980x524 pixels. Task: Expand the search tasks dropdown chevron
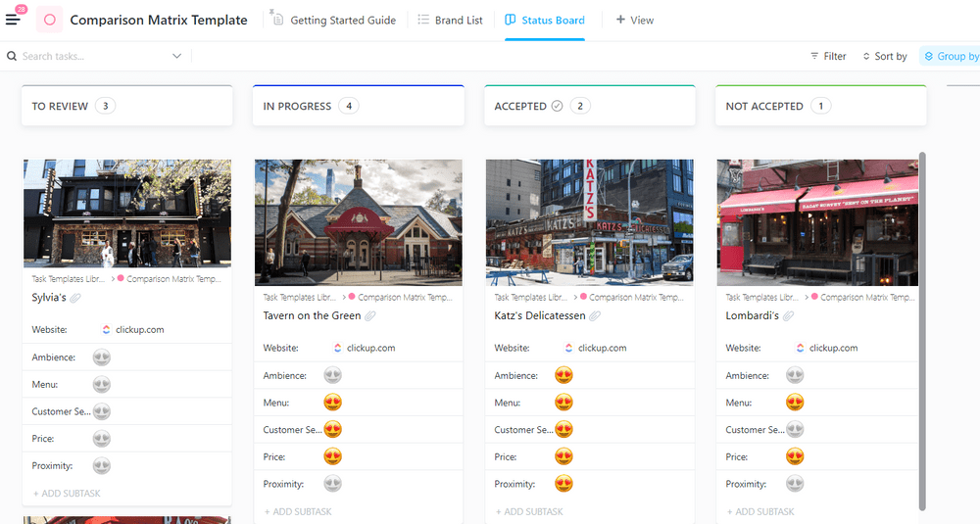(176, 57)
